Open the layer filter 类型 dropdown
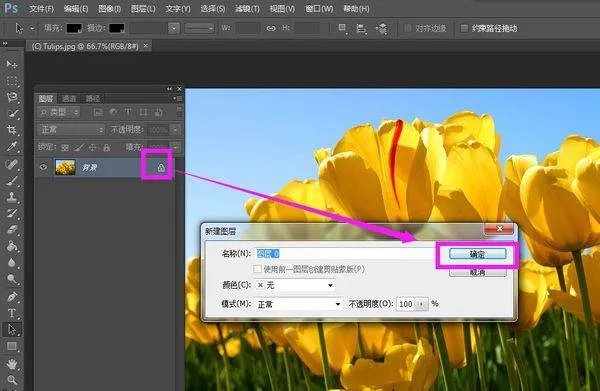This screenshot has width=600, height=391. (x=59, y=112)
